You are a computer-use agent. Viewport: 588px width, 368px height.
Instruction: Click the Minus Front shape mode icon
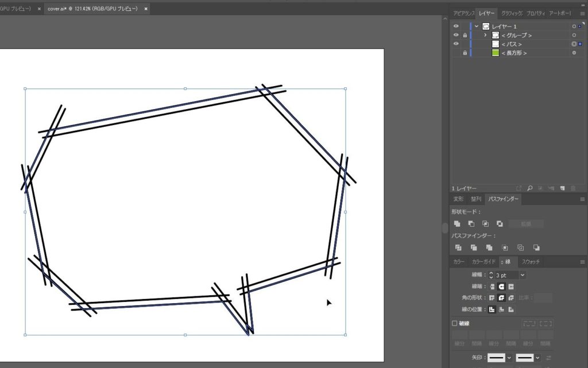tap(471, 223)
